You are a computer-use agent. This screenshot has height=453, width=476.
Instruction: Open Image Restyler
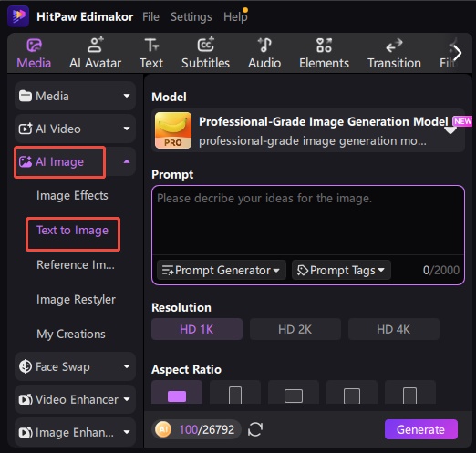76,300
